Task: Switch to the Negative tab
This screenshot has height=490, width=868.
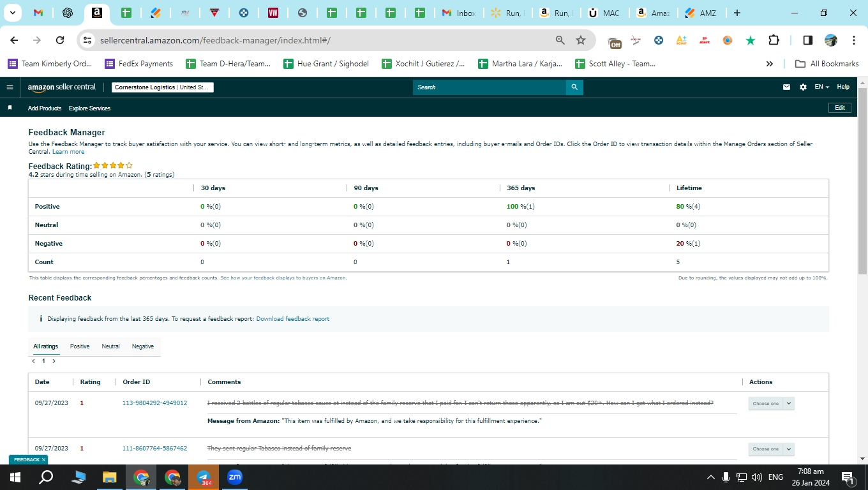Action: tap(143, 346)
